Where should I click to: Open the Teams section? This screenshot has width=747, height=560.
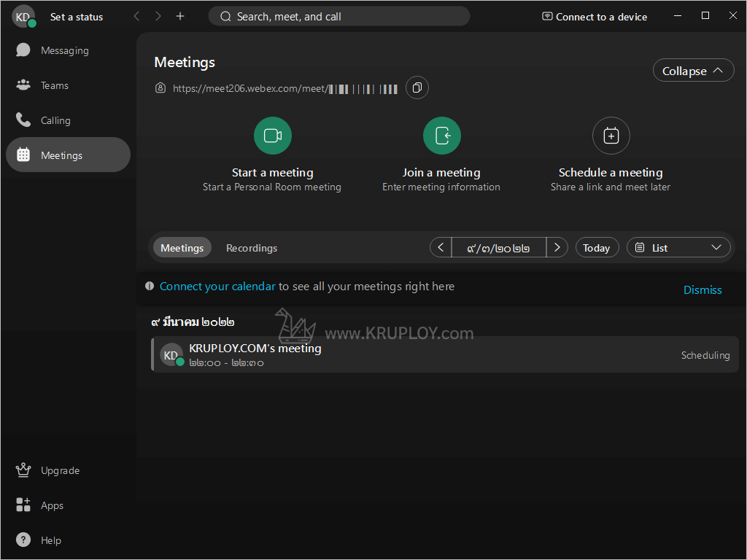[x=68, y=85]
